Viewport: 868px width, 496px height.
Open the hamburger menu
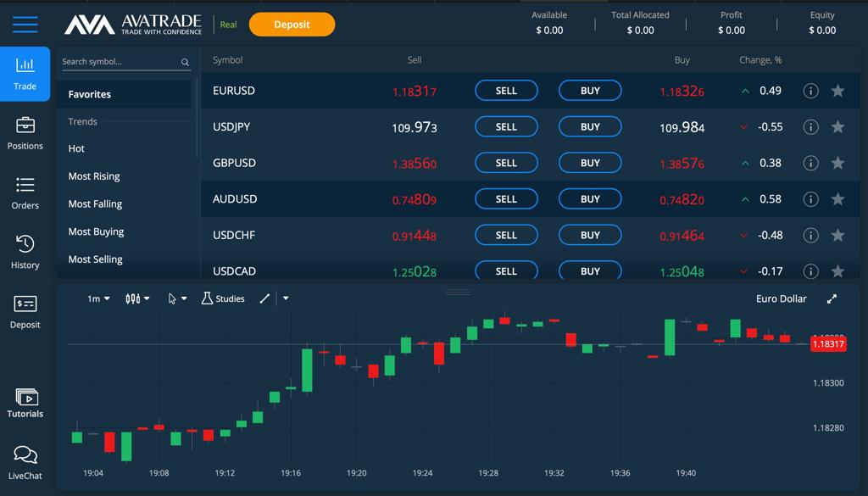coord(25,25)
